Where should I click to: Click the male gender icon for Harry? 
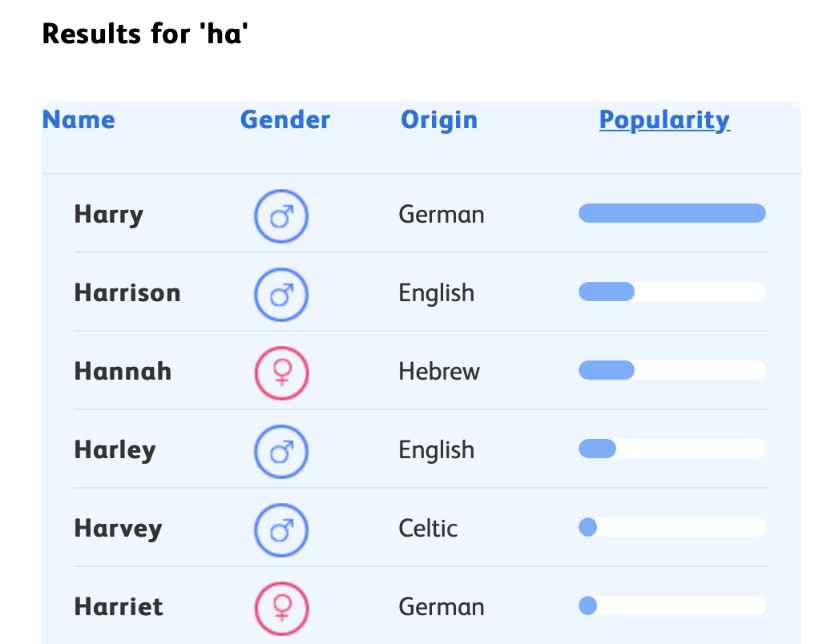tap(281, 216)
